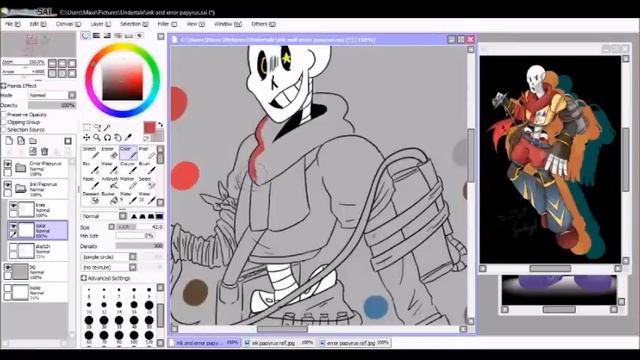
Task: Toggle Preserve Opacity checkbox
Action: point(4,115)
